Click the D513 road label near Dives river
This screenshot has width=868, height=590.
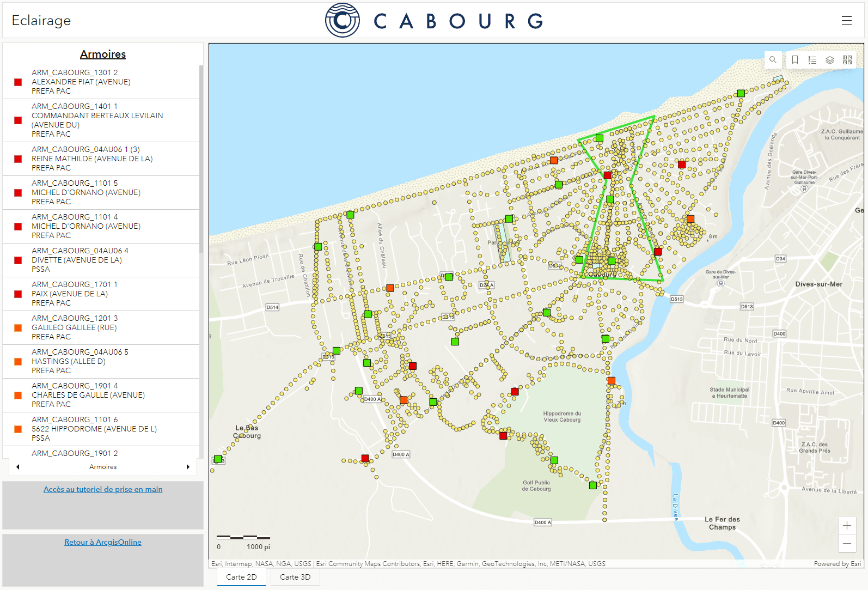[677, 299]
